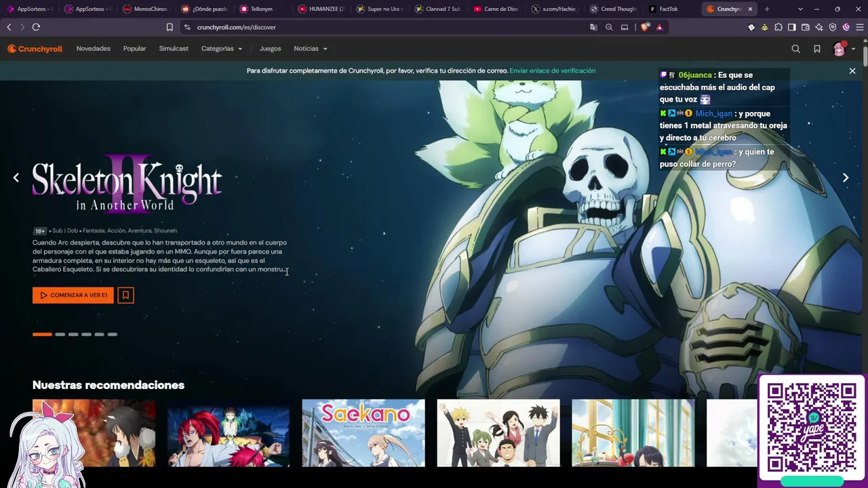The height and width of the screenshot is (488, 868).
Task: Bookmark this page in the address bar
Action: 170,27
